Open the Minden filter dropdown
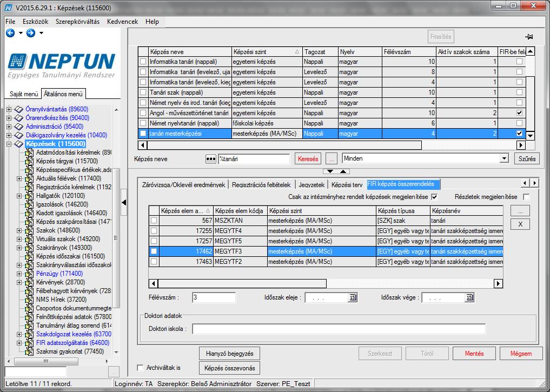 click(504, 158)
